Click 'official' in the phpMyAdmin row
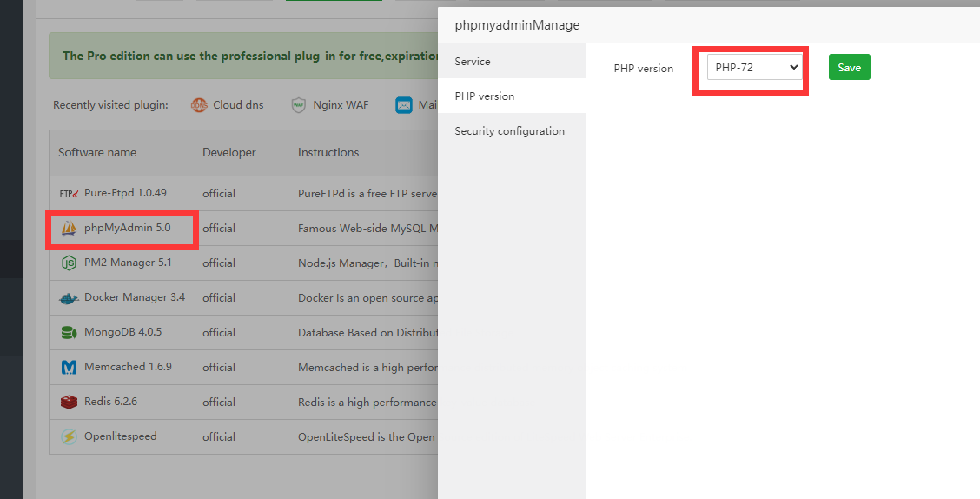This screenshot has width=980, height=499. [219, 229]
